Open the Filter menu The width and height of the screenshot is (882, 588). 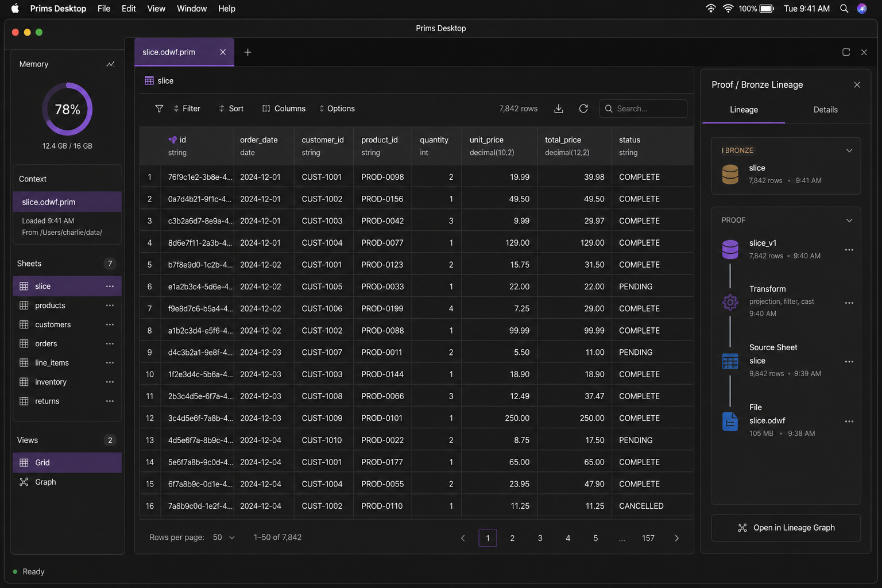tap(187, 109)
